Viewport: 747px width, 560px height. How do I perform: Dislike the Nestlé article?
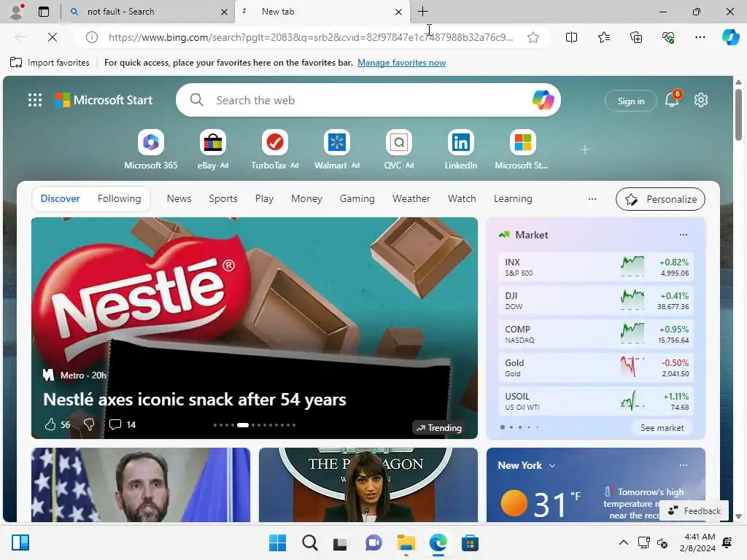point(88,424)
